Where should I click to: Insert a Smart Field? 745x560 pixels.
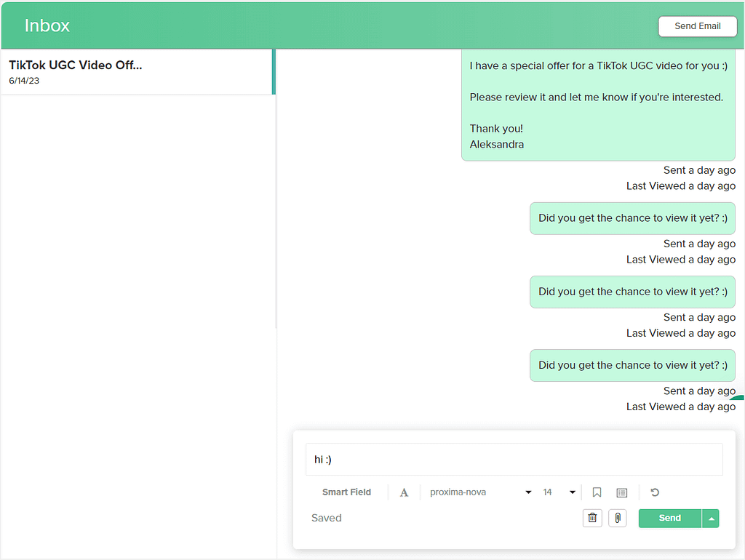346,492
